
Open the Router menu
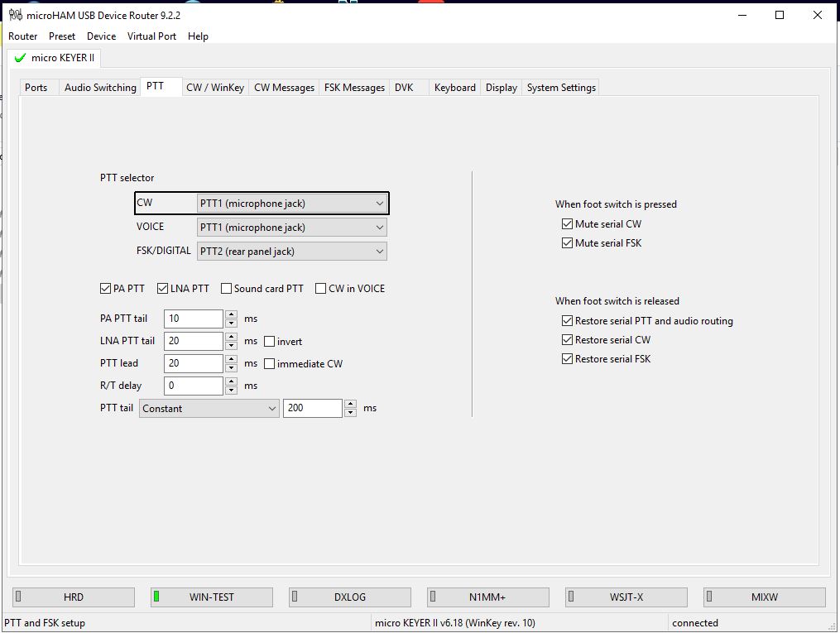pos(23,36)
